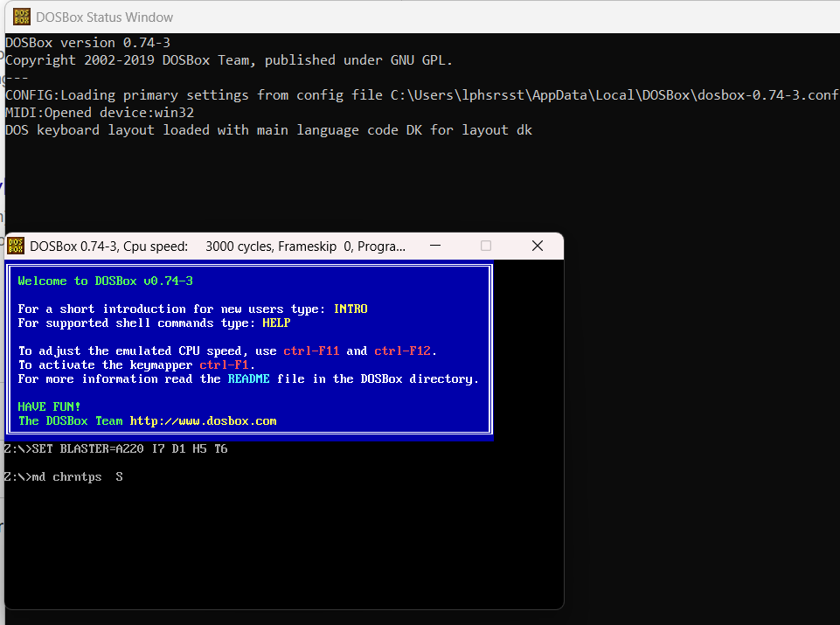Click the yellow HELP command text
The width and height of the screenshot is (840, 625).
pos(276,323)
